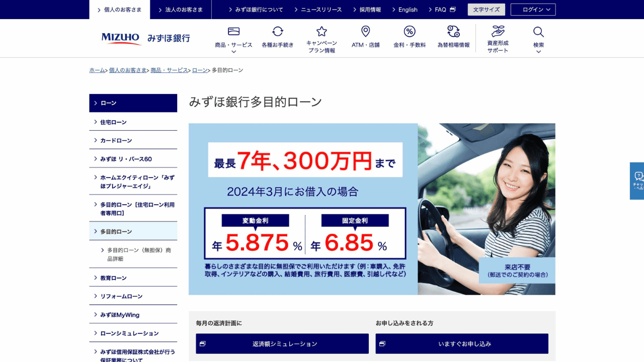Image resolution: width=644 pixels, height=362 pixels.
Task: Select 法人のお客さま tab
Action: (180, 10)
